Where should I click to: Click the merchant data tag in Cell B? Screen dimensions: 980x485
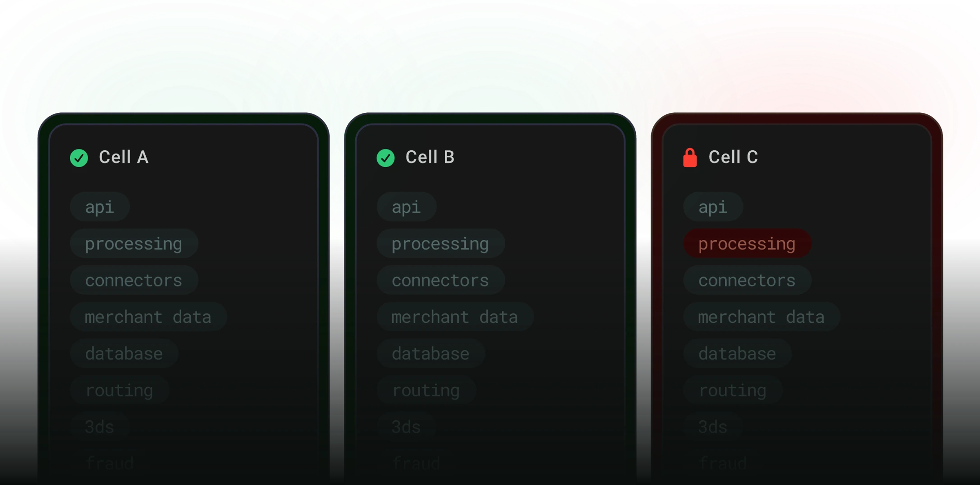click(x=455, y=317)
